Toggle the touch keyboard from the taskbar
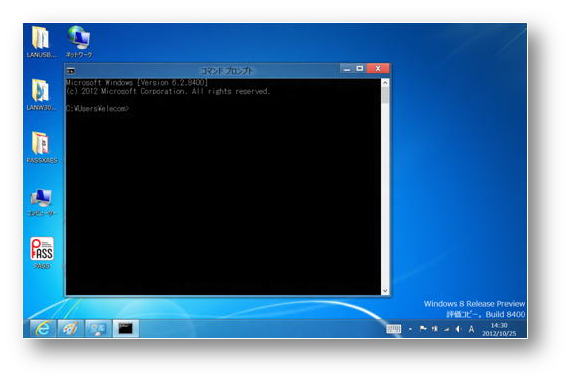The width and height of the screenshot is (570, 381). tap(393, 329)
